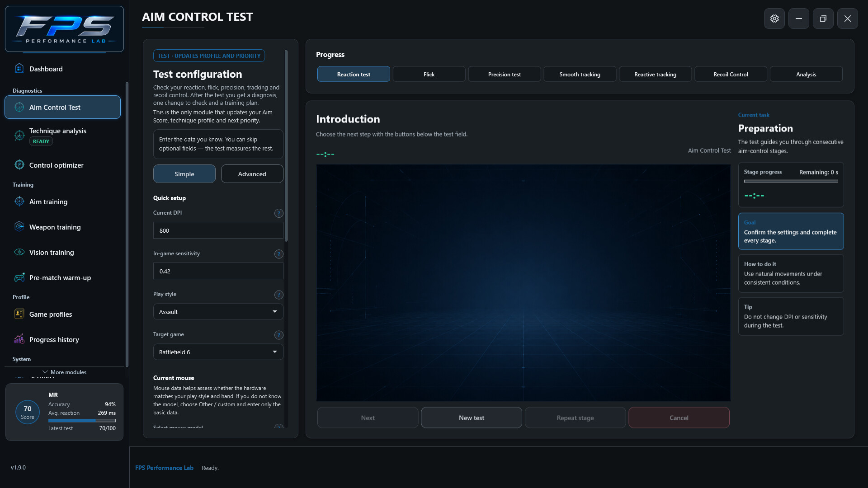Click the version v1.9.0 label
The width and height of the screenshot is (868, 488).
click(18, 467)
